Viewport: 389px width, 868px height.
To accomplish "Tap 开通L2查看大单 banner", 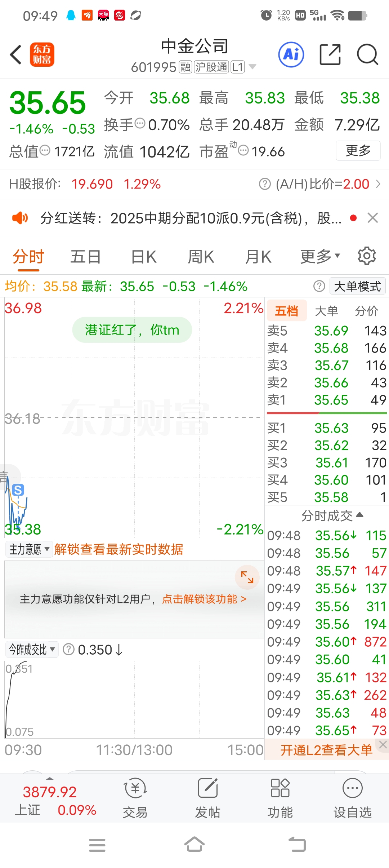I will (x=326, y=750).
